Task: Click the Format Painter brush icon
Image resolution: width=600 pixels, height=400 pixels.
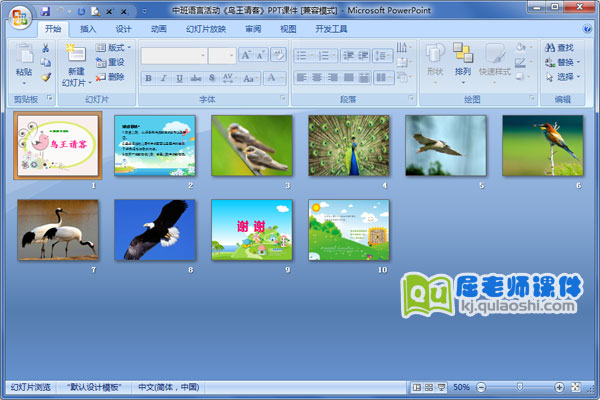Action: pyautogui.click(x=46, y=77)
